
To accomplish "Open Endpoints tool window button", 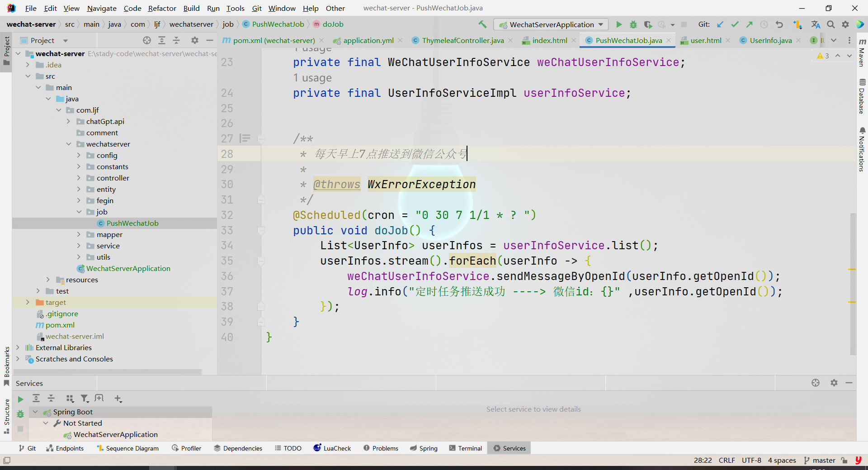I will click(65, 448).
